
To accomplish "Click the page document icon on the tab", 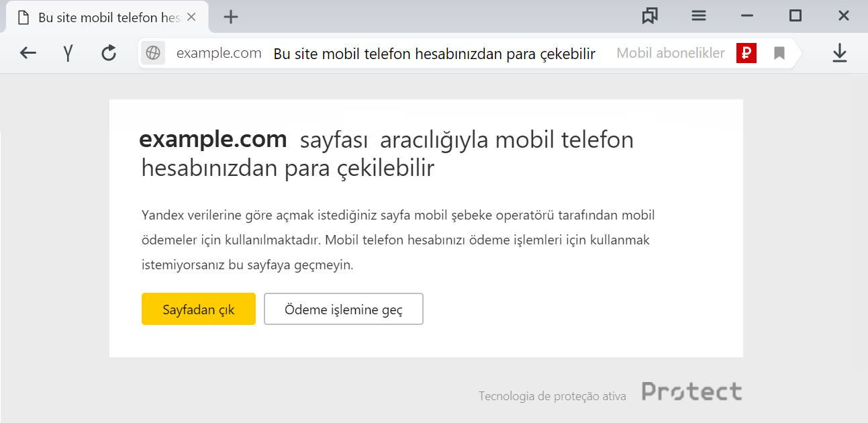I will (x=23, y=18).
